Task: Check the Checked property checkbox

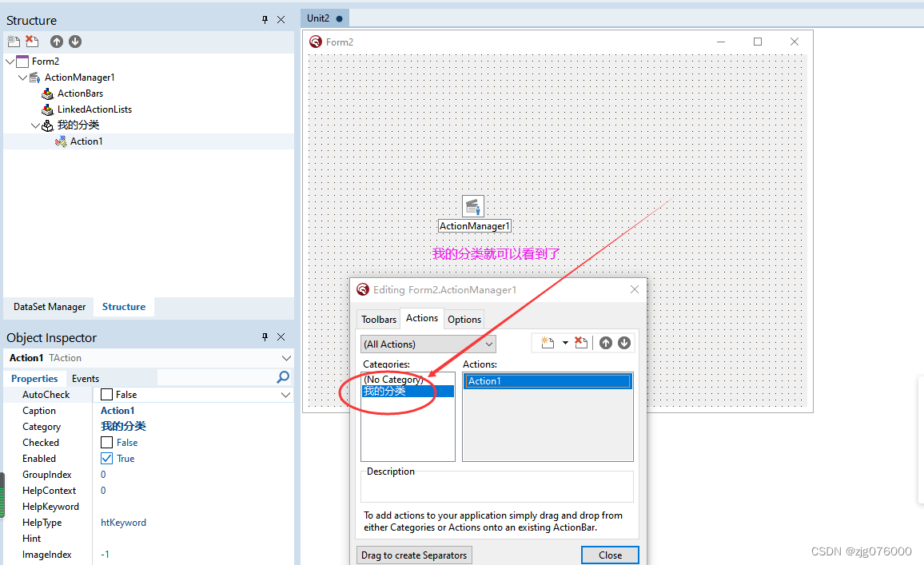Action: click(x=107, y=442)
